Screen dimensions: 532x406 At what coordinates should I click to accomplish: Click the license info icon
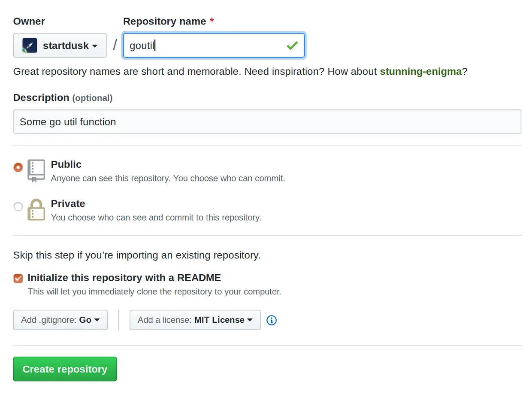point(272,320)
